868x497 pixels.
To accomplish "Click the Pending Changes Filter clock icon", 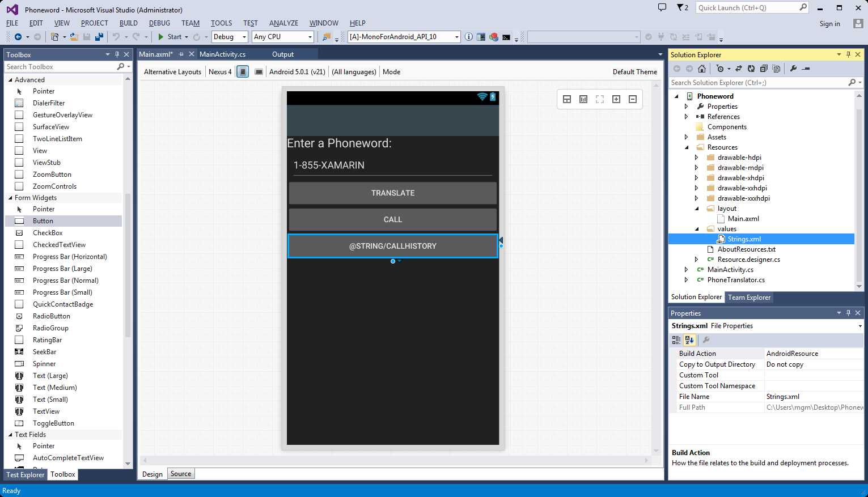I will pos(720,69).
